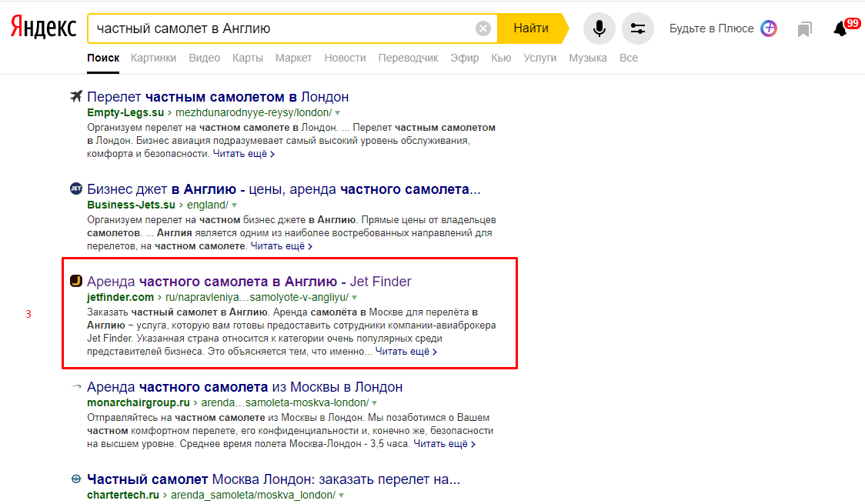Expand options arrow next to Empty-Legs.su URL
The image size is (865, 504).
pyautogui.click(x=338, y=113)
